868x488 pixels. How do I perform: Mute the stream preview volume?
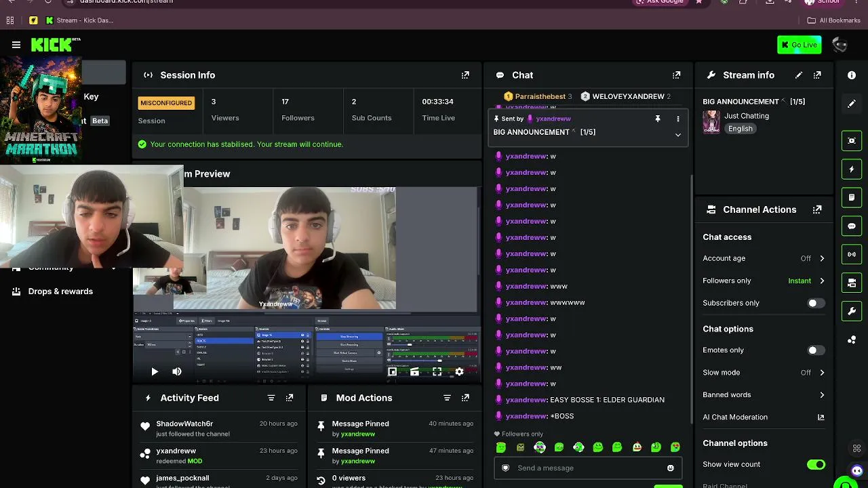pos(177,371)
